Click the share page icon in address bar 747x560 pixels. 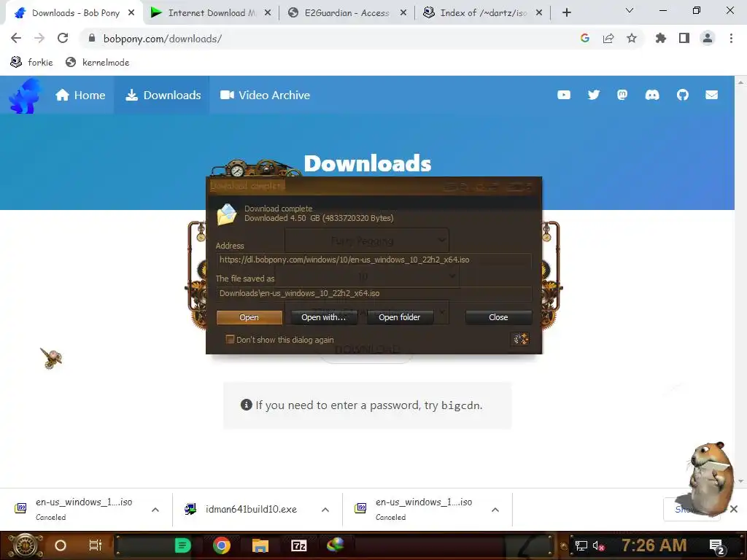608,38
